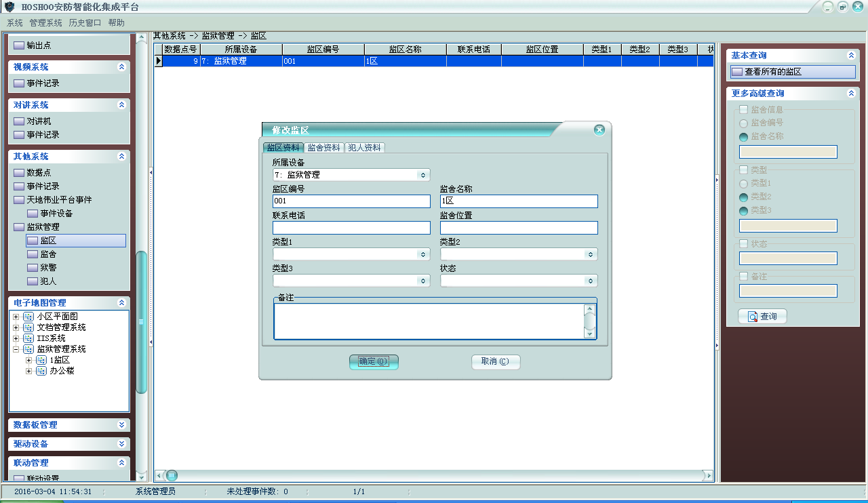Viewport: 868px width, 503px height.
Task: Check the 备注 checkbox in query panel
Action: point(744,277)
